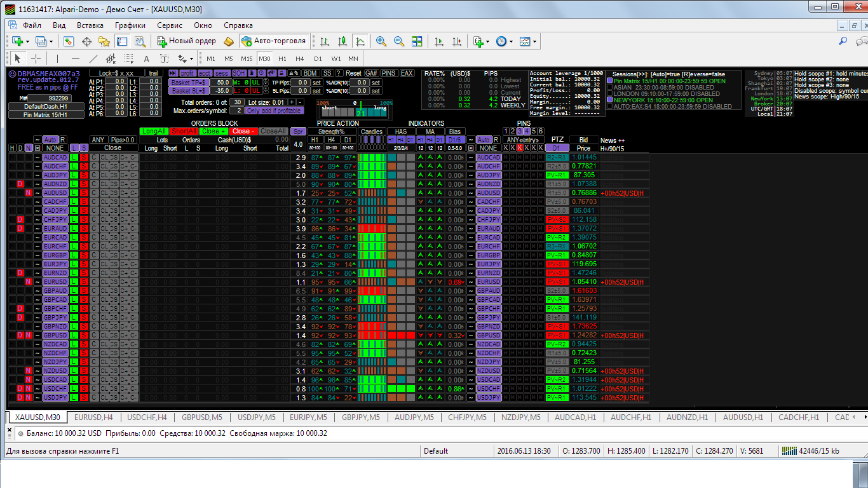Screen dimensions: 868x488
Task: Toggle the NEWYORK session checkbox
Action: [x=609, y=100]
